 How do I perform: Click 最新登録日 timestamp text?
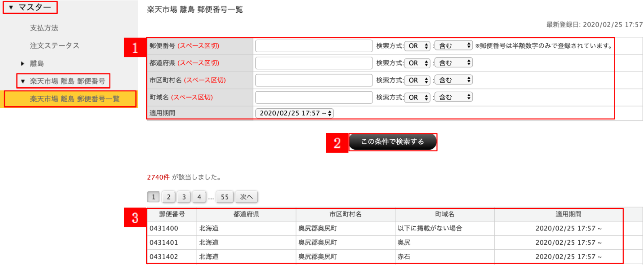point(594,25)
